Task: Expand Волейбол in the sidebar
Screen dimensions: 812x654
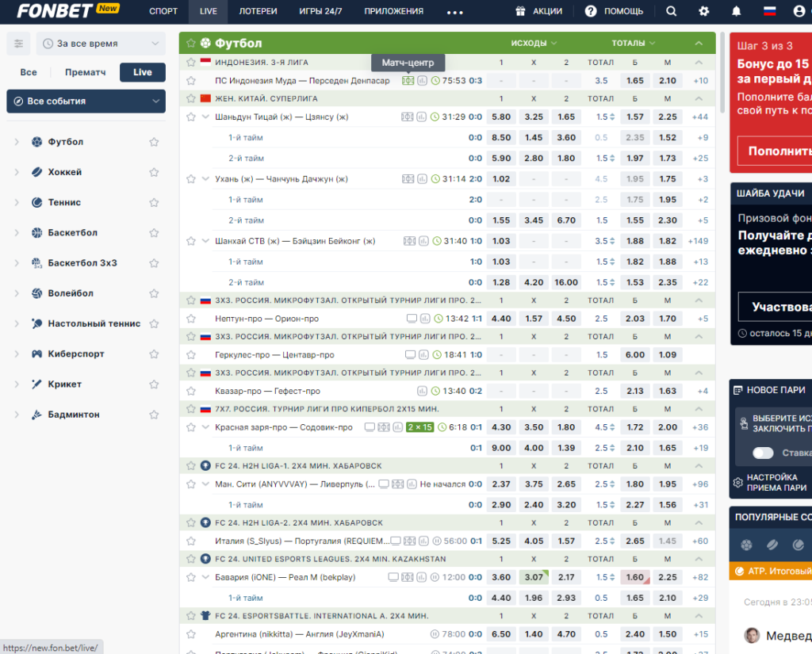Action: [17, 293]
